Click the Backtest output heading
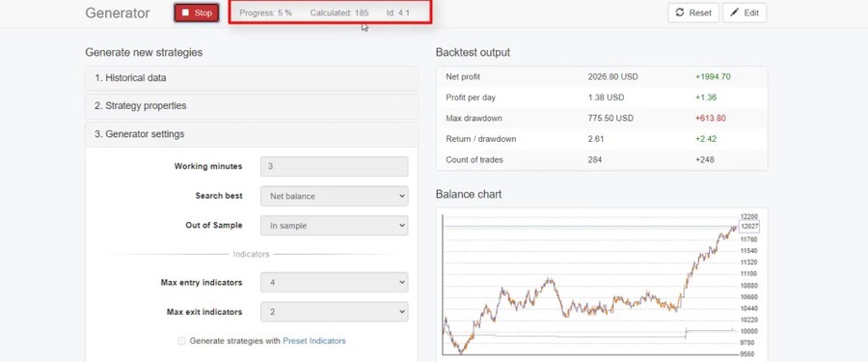 pyautogui.click(x=473, y=53)
